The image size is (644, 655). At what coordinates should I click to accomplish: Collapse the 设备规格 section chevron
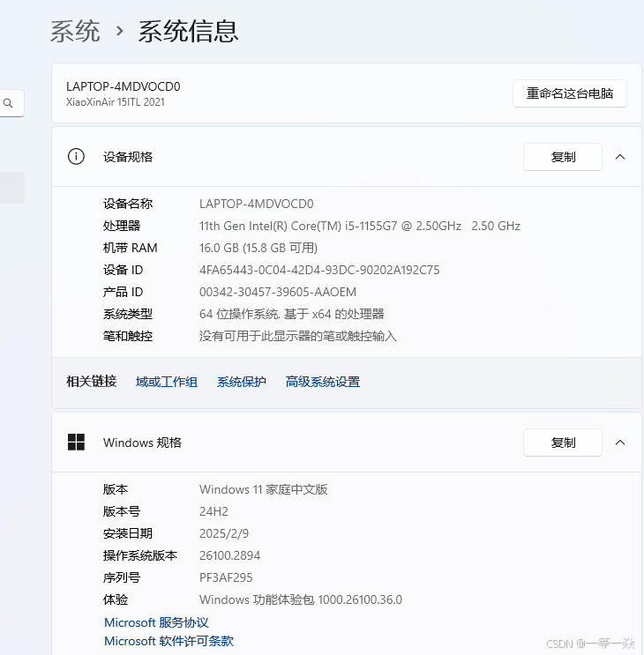coord(620,157)
